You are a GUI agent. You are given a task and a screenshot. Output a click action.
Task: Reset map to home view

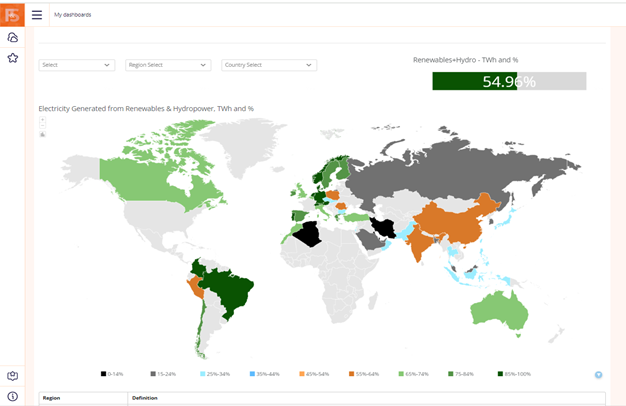click(x=42, y=134)
